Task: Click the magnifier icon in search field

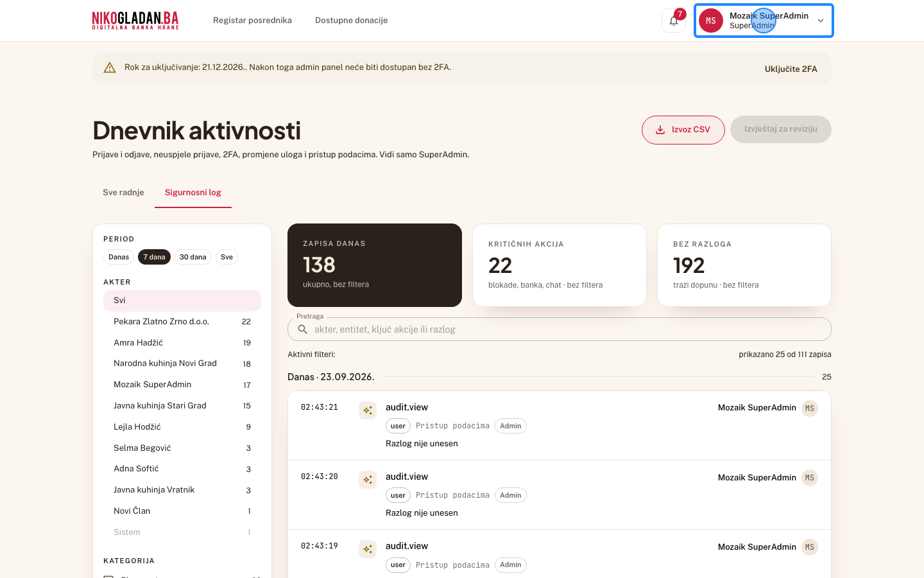Action: 303,329
